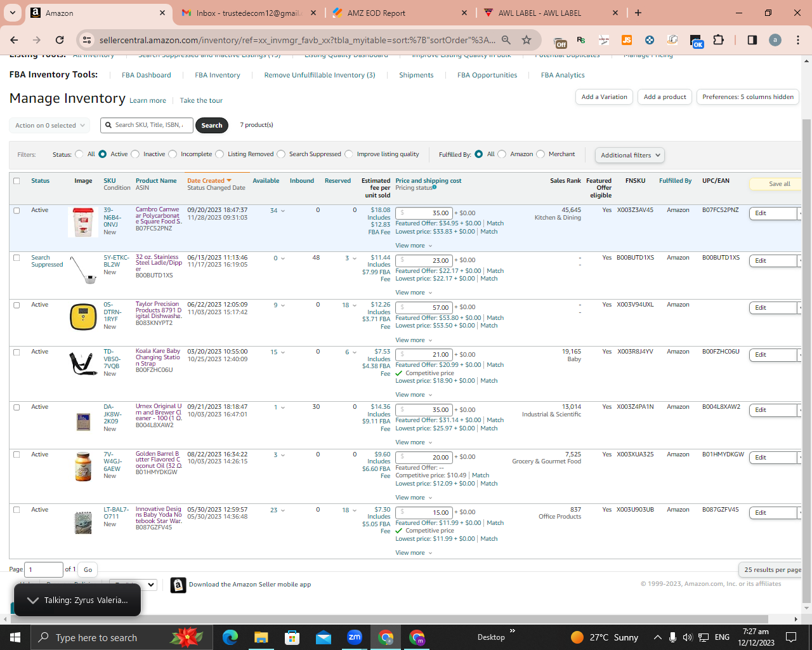Choose the Search Suppressed status filter
Image resolution: width=812 pixels, height=650 pixels.
tap(281, 154)
